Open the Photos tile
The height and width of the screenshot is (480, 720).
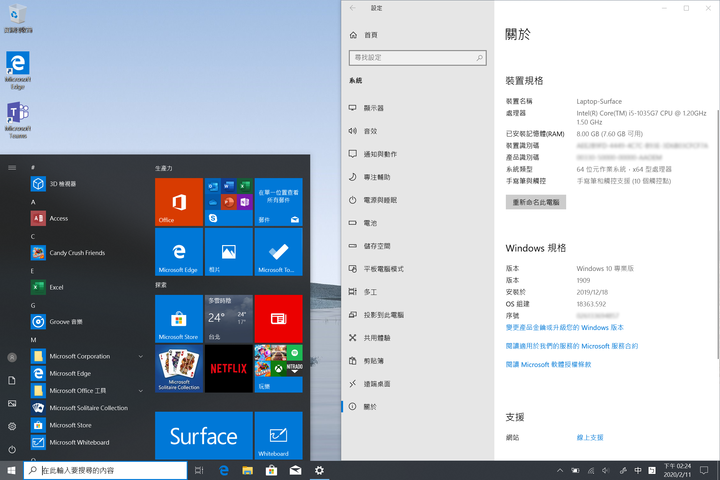229,252
